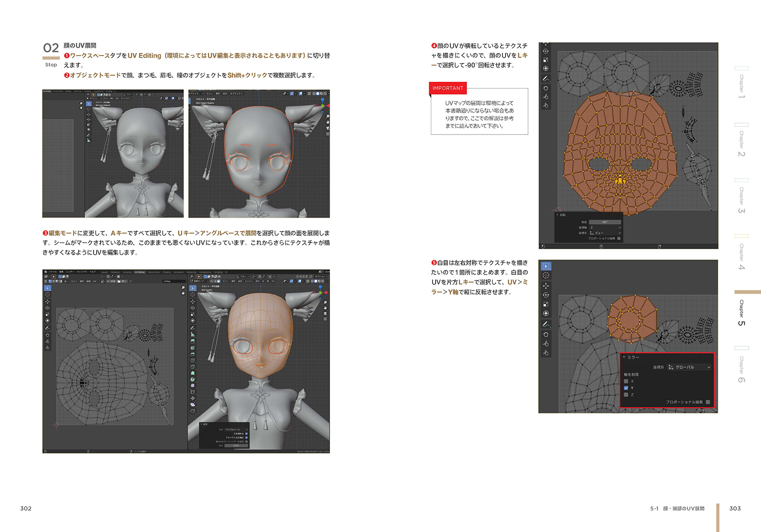The width and height of the screenshot is (761, 532).
Task: Open the 座標軸 Z dropdown in 回転 panel
Action: pyautogui.click(x=605, y=228)
